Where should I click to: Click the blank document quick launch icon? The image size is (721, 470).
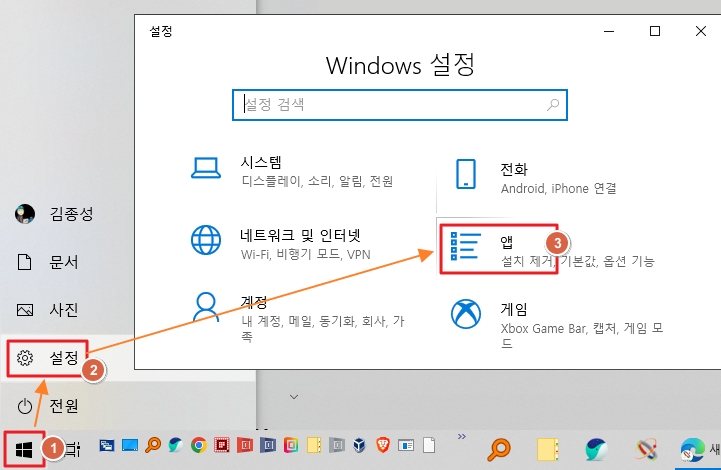429,445
